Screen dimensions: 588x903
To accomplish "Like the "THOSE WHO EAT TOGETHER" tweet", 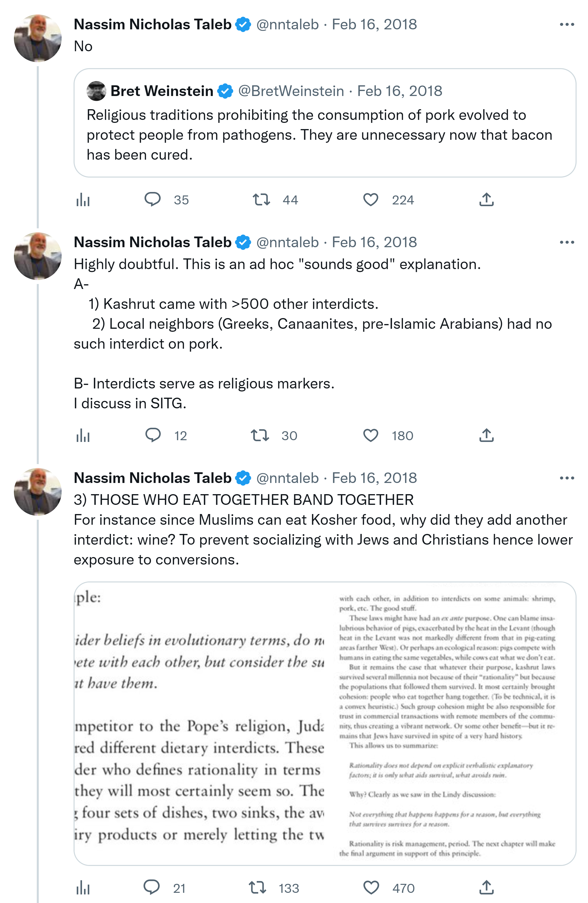I will (371, 888).
